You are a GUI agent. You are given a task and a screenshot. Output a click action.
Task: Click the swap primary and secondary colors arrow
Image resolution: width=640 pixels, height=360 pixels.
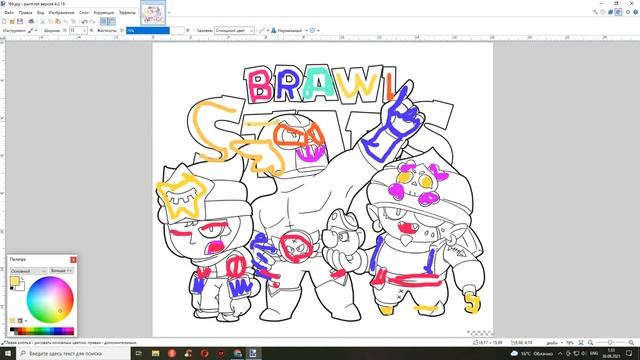[22, 278]
